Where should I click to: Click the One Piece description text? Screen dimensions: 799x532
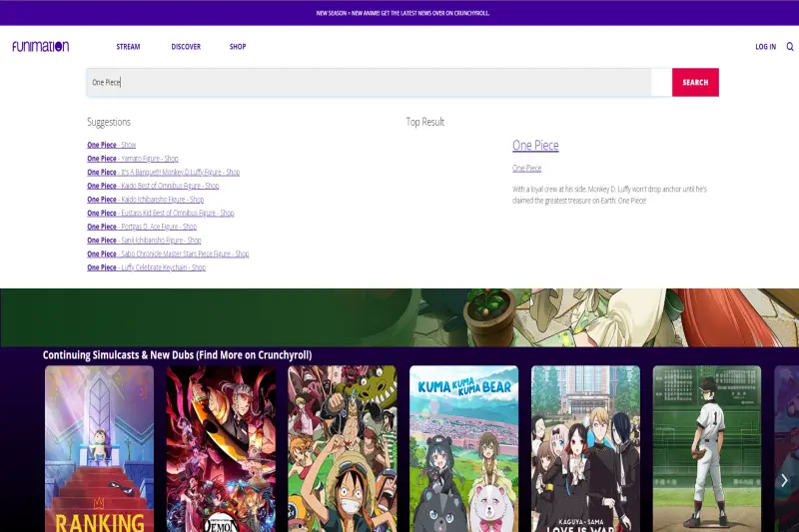pos(609,195)
